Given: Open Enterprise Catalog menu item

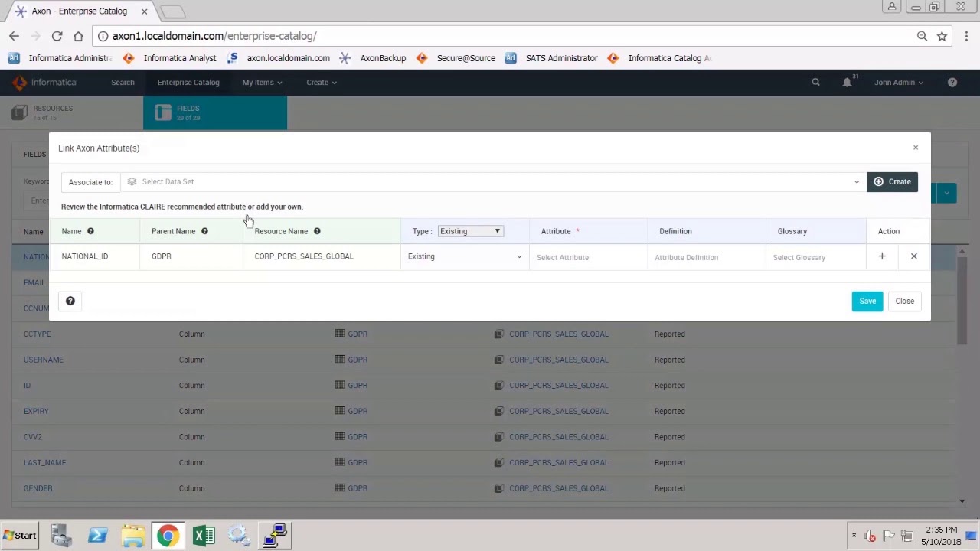Looking at the screenshot, I should (188, 83).
